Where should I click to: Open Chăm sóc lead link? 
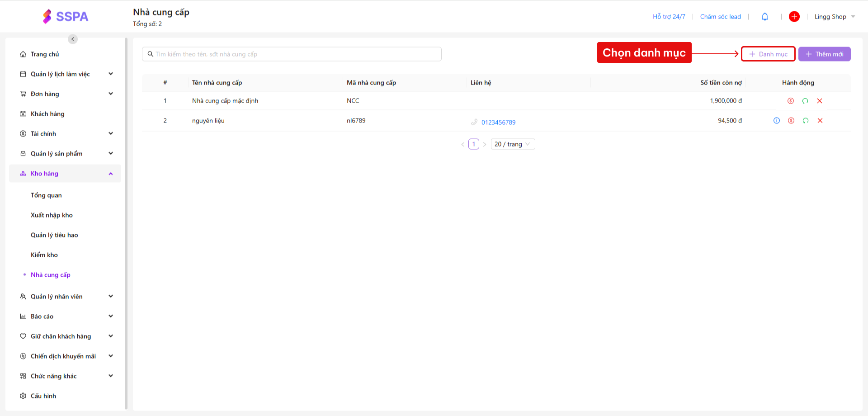click(721, 17)
